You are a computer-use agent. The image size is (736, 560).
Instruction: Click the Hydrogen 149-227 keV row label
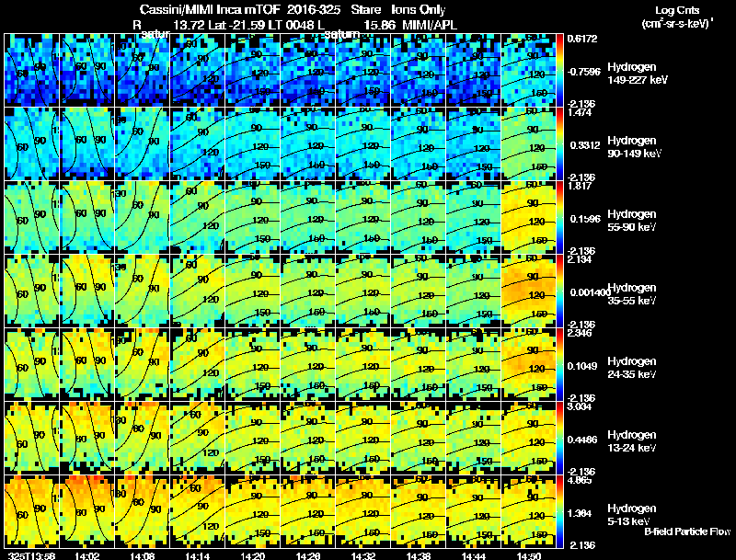pyautogui.click(x=637, y=74)
